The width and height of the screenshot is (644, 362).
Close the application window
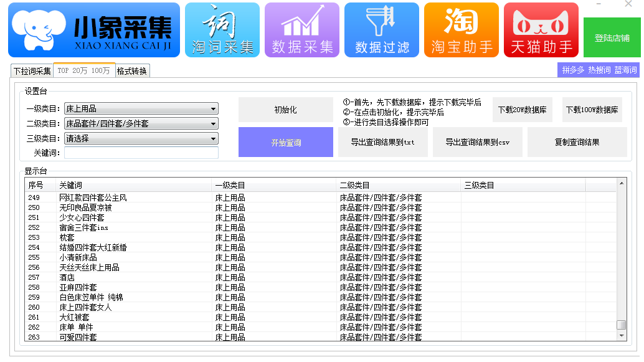[x=628, y=4]
